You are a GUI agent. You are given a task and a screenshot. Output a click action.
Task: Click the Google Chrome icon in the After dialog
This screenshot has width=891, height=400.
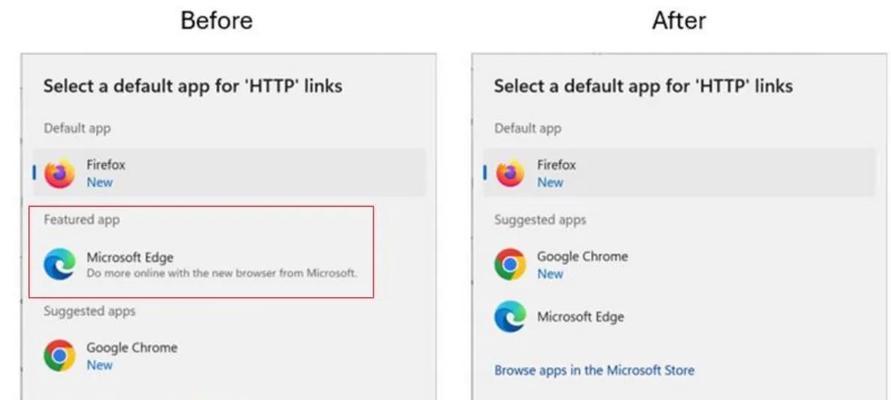coord(510,264)
